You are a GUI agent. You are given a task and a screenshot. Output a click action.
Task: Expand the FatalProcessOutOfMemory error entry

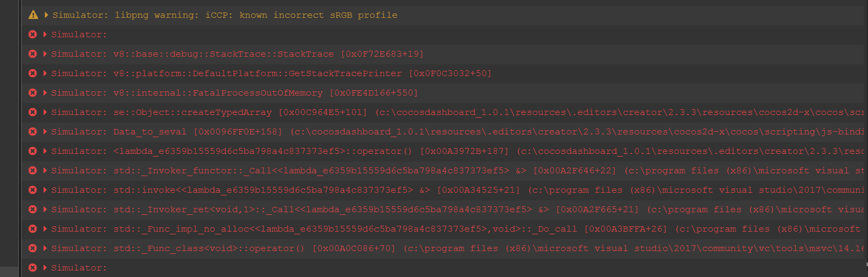tap(45, 93)
